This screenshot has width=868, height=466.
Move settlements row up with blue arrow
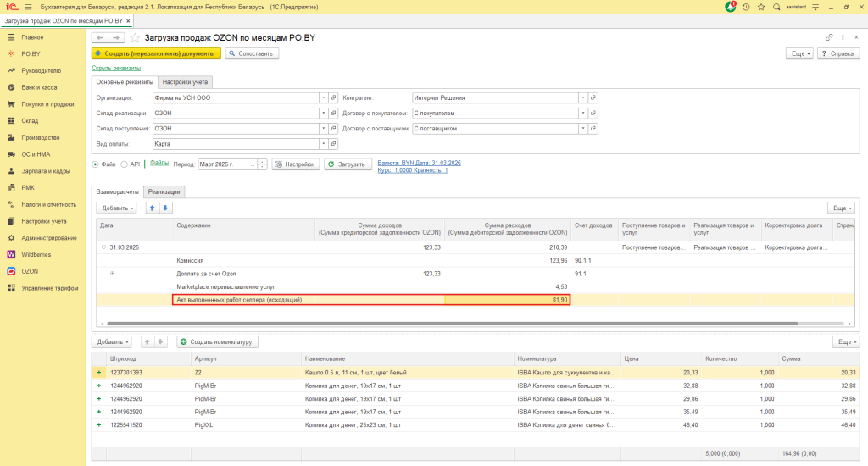[x=153, y=208]
